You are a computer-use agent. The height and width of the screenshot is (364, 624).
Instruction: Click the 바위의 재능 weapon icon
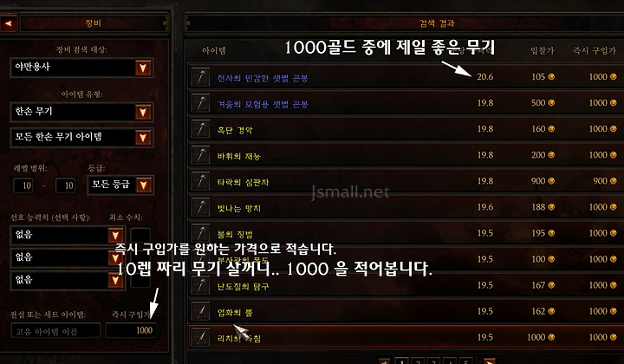(200, 155)
